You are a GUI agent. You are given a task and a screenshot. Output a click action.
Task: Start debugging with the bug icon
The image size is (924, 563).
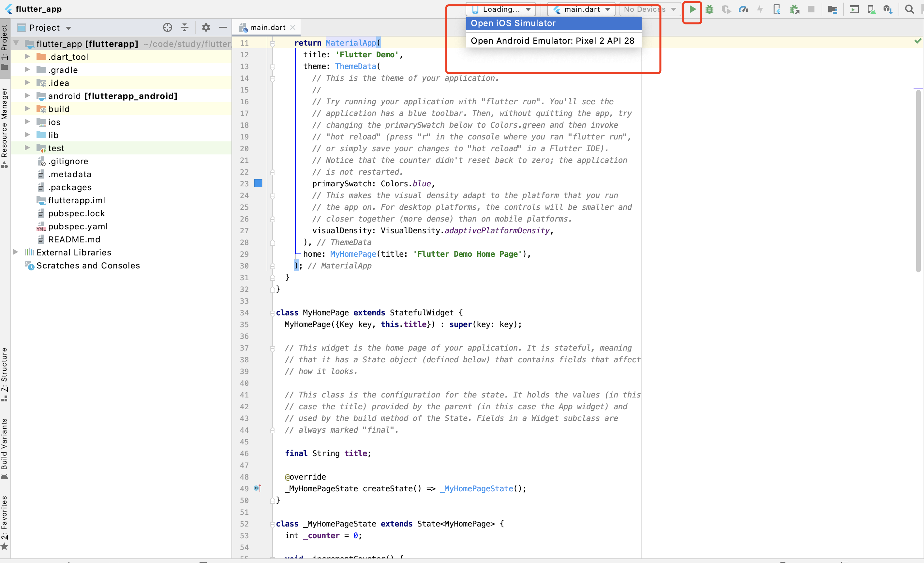709,9
